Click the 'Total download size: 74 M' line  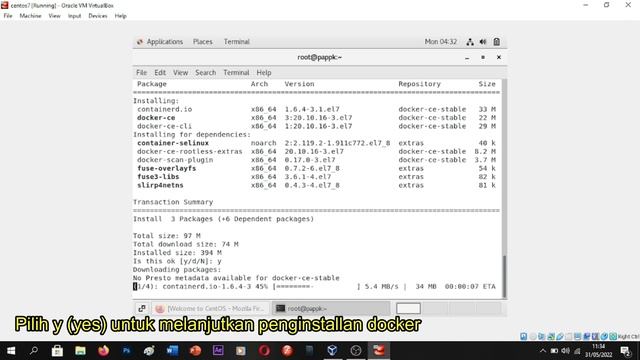[186, 244]
